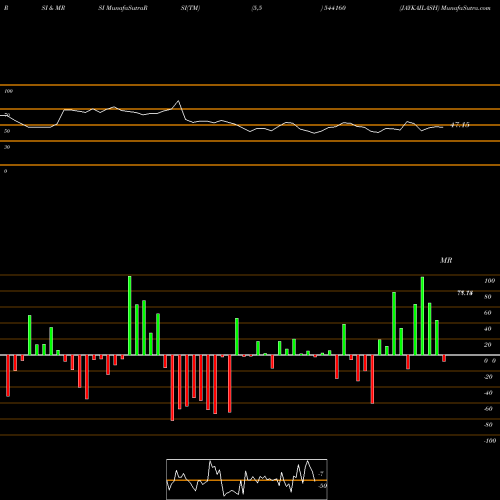This screenshot has height=500, width=500.
Task: Click the tallest green MR bar near the left
Action: point(130,315)
